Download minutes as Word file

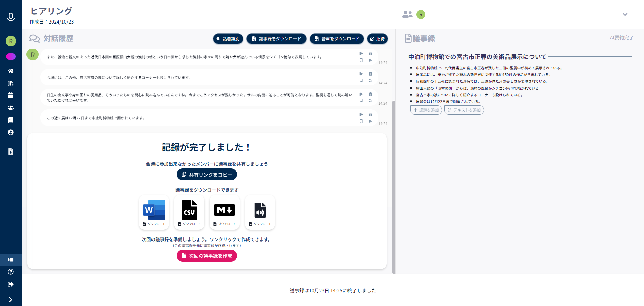154,212
